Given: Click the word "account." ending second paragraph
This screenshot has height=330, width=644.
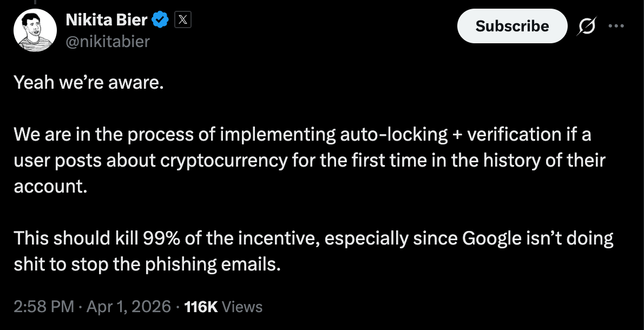Looking at the screenshot, I should click(x=50, y=187).
